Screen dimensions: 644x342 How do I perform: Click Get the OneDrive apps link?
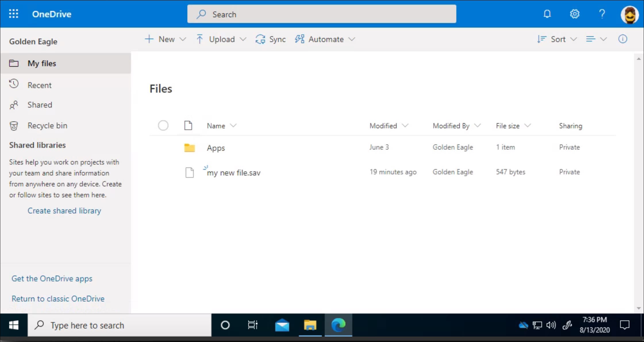(52, 278)
